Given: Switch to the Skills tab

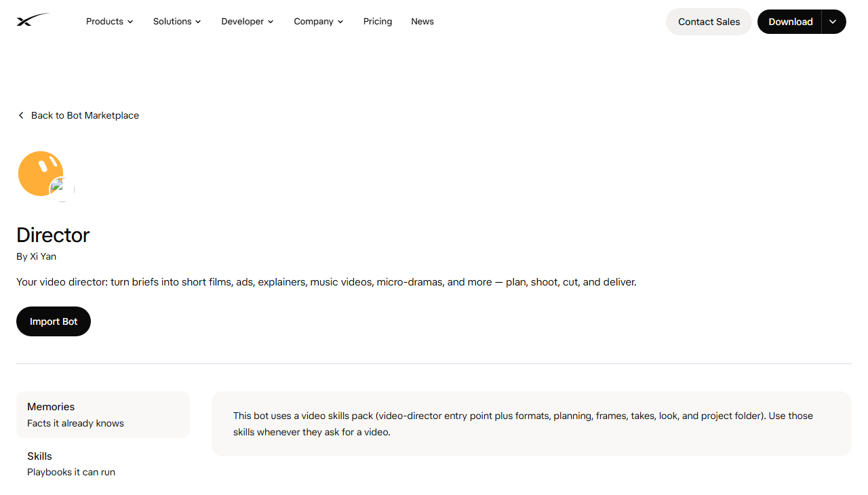Looking at the screenshot, I should coord(103,464).
